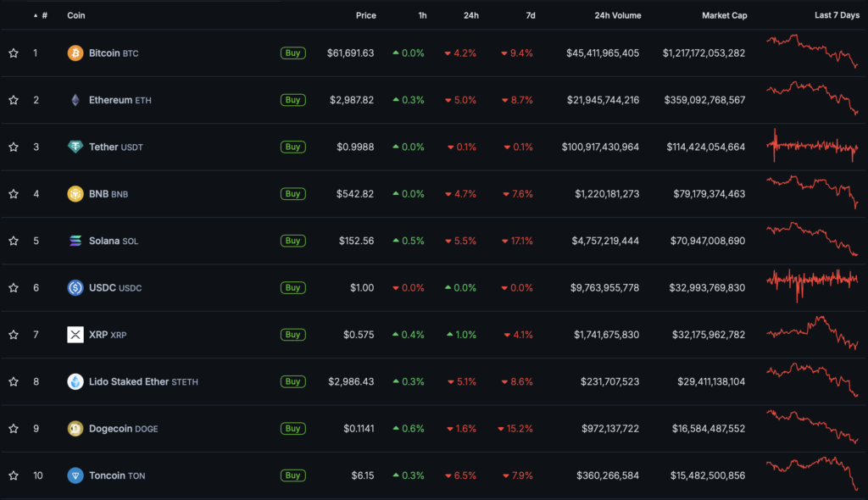Screen dimensions: 868x500
Task: Click the BNB yellow logo icon
Action: 75,194
